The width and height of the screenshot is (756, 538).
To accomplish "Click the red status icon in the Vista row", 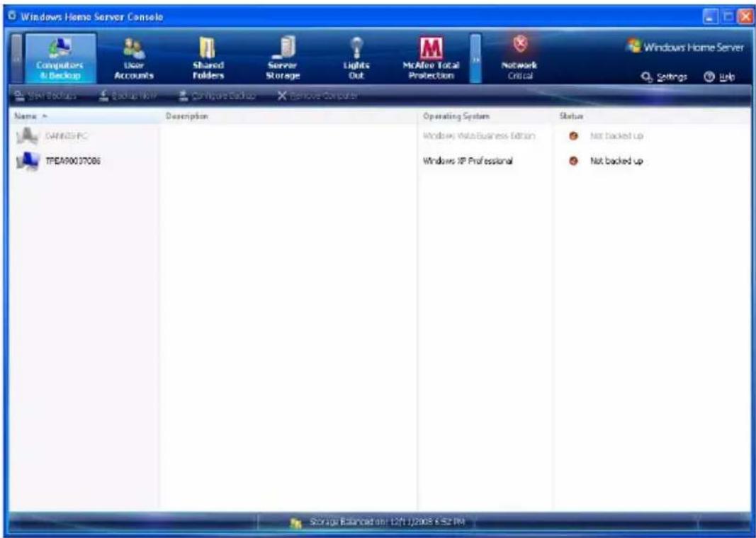I will tap(573, 136).
